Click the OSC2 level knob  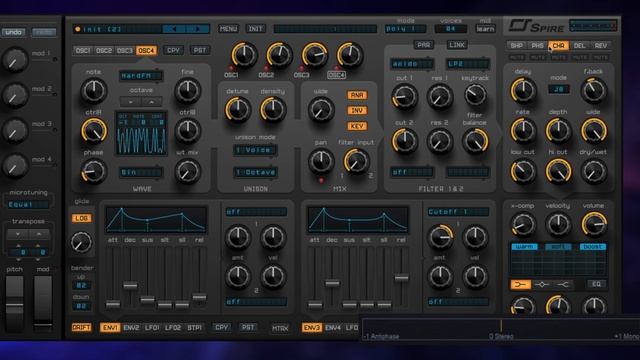click(x=279, y=55)
